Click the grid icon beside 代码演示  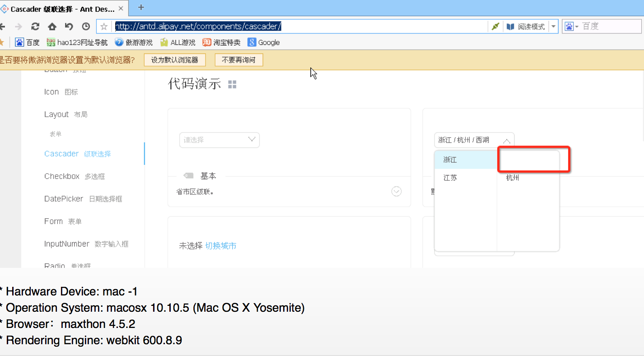[x=232, y=84]
